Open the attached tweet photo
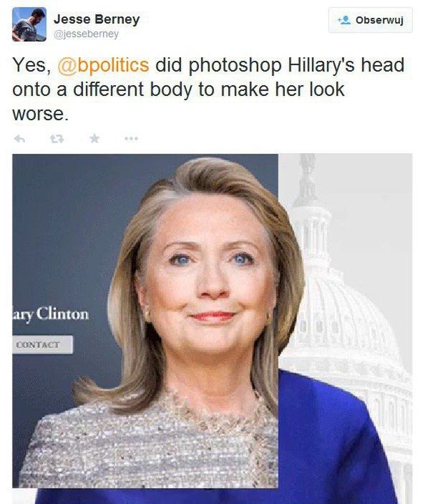 (212, 329)
